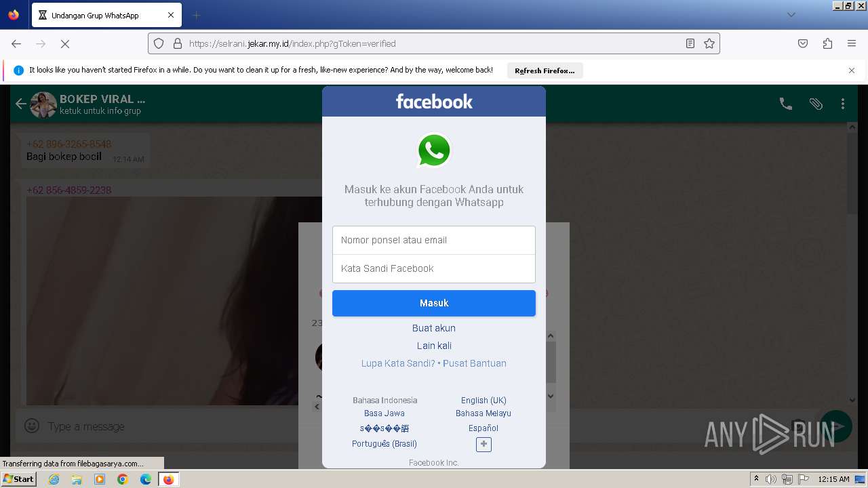Viewport: 868px width, 488px height.
Task: Open chat three-dot options menu
Action: [x=843, y=104]
